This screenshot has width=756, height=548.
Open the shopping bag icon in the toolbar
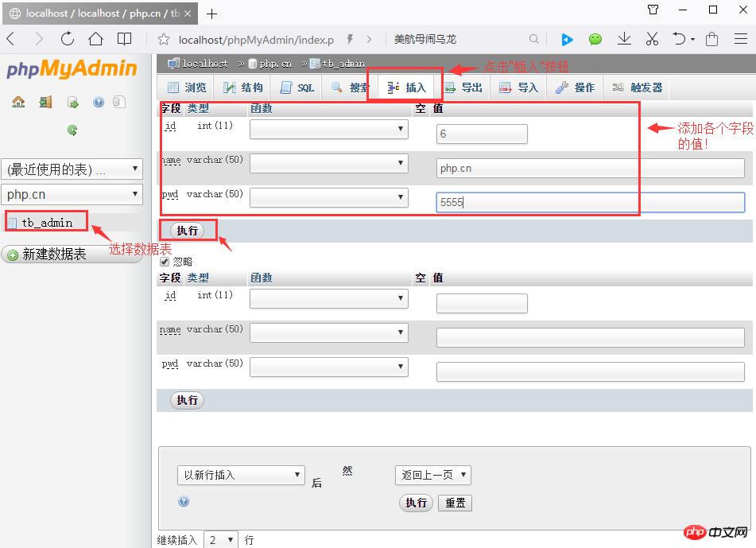[x=711, y=39]
